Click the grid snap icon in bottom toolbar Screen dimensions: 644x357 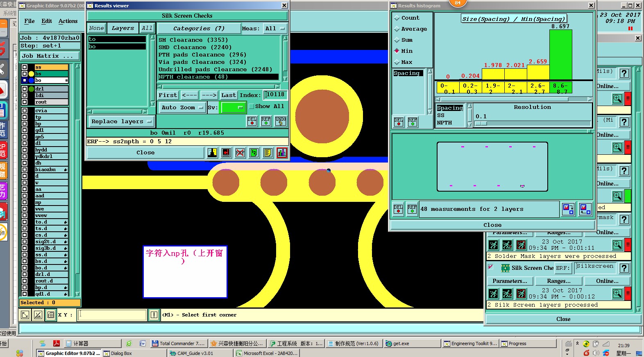tap(51, 315)
